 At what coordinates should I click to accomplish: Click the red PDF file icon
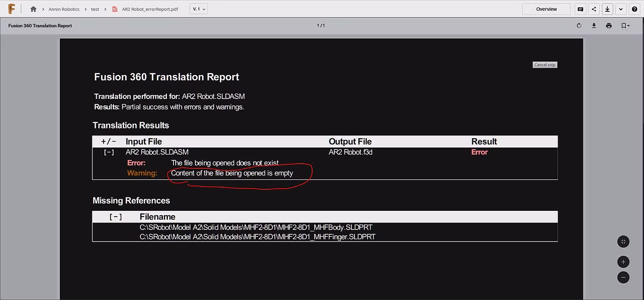pyautogui.click(x=115, y=9)
